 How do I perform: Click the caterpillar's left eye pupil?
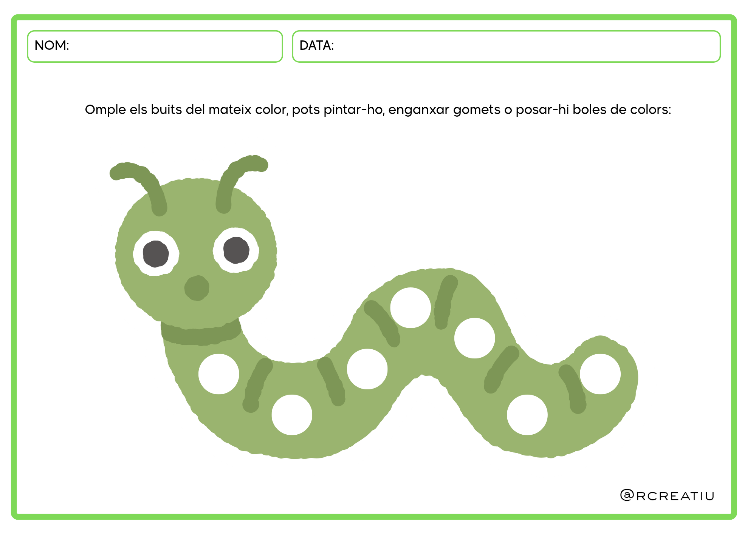tap(156, 254)
